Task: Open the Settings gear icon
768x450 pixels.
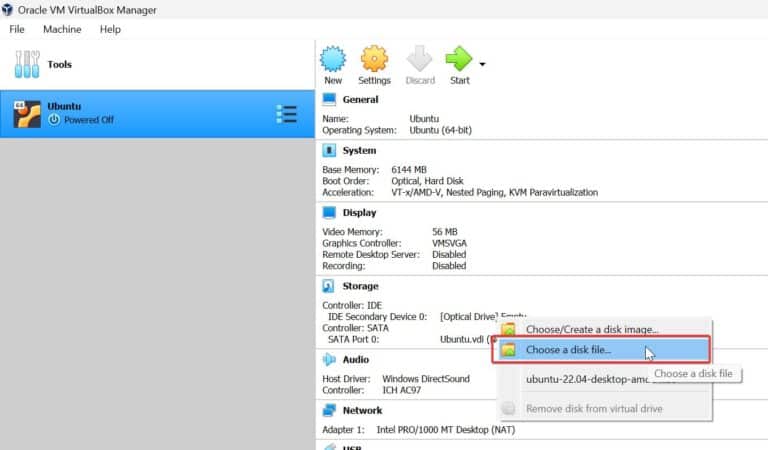Action: [374, 60]
